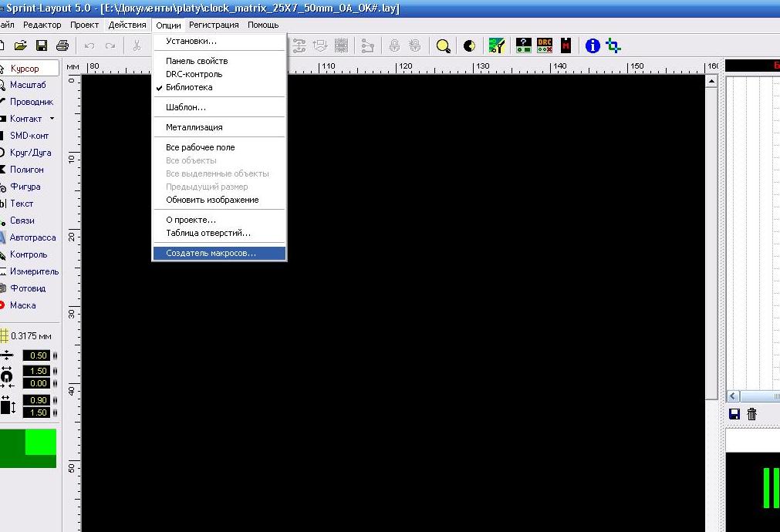780x532 pixels.
Task: Open the grid size 0.3175 мм selector
Action: (29, 336)
